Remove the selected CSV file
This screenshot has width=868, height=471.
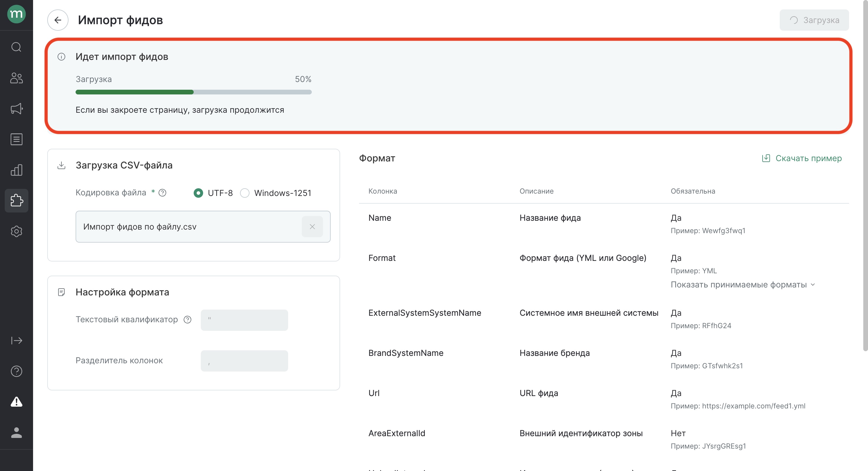point(312,227)
